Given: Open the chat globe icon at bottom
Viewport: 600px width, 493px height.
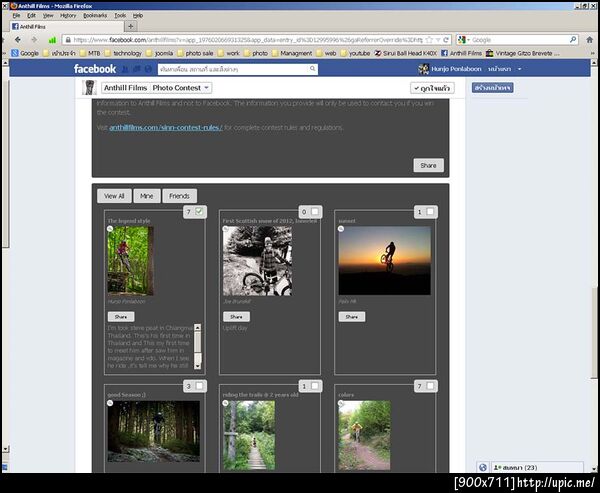Looking at the screenshot, I should click(x=483, y=467).
